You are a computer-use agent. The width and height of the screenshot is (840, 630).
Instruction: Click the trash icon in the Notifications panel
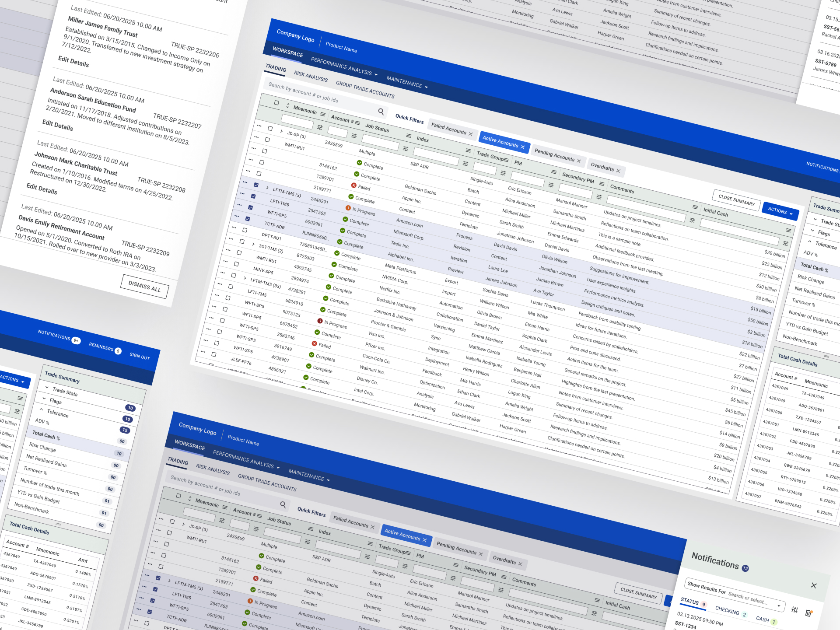[808, 613]
